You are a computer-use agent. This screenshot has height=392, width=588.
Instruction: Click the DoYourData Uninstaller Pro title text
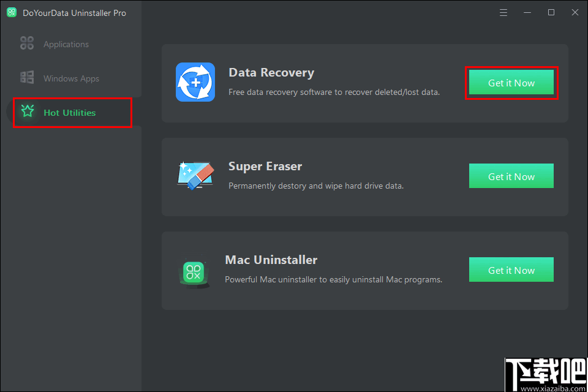73,12
